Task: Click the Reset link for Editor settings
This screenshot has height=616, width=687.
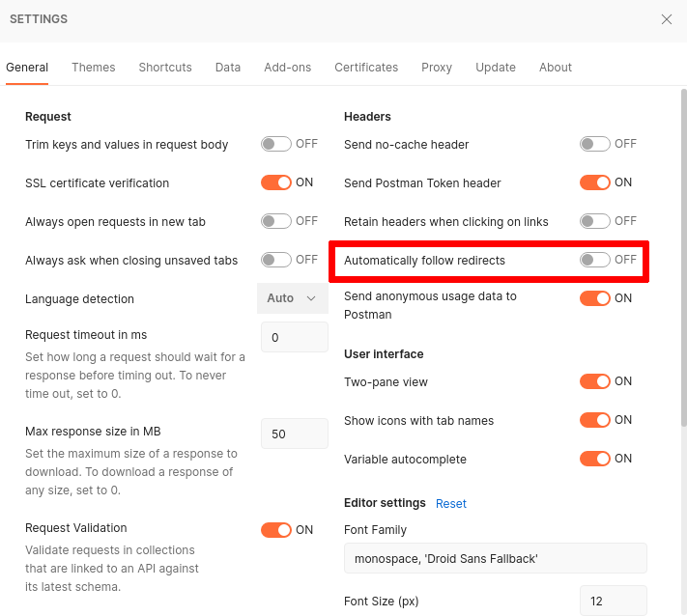Action: coord(451,503)
